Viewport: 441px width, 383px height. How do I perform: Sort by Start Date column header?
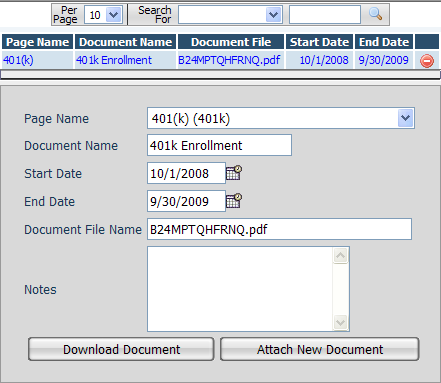[x=319, y=42]
